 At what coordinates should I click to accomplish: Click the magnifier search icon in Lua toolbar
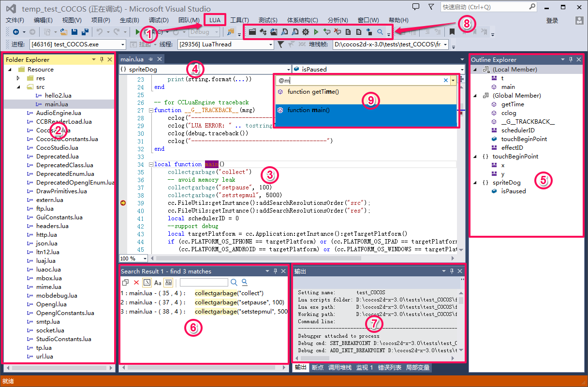tap(380, 32)
